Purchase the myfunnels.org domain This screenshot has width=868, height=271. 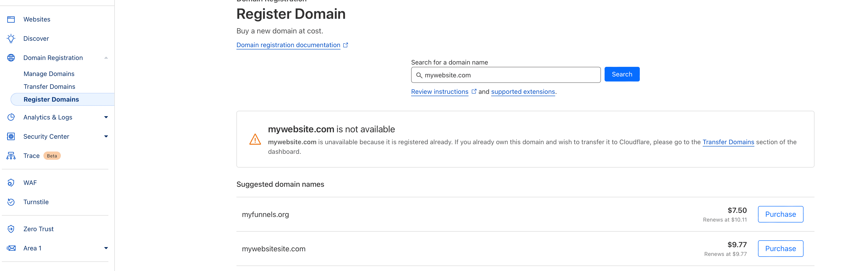click(780, 214)
